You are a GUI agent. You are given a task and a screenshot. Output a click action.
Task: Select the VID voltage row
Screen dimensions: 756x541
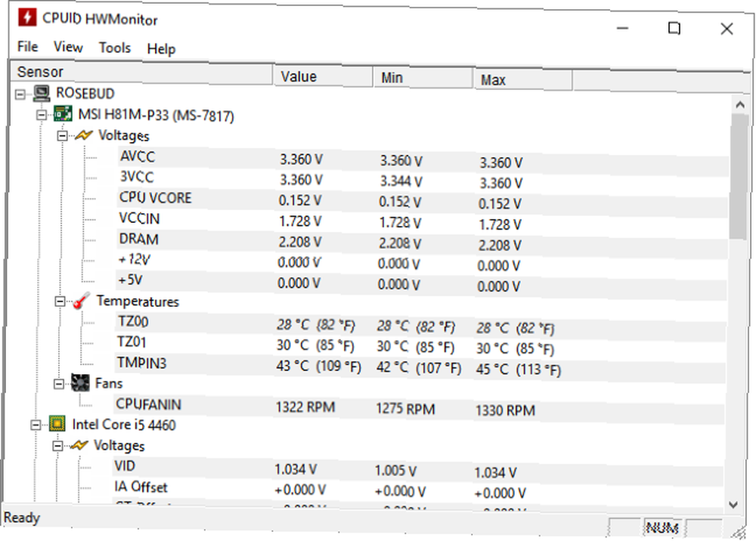coord(418,468)
